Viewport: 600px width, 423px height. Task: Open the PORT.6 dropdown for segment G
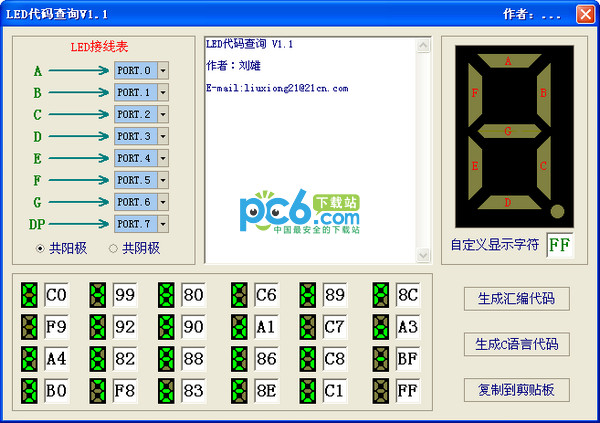pyautogui.click(x=163, y=202)
